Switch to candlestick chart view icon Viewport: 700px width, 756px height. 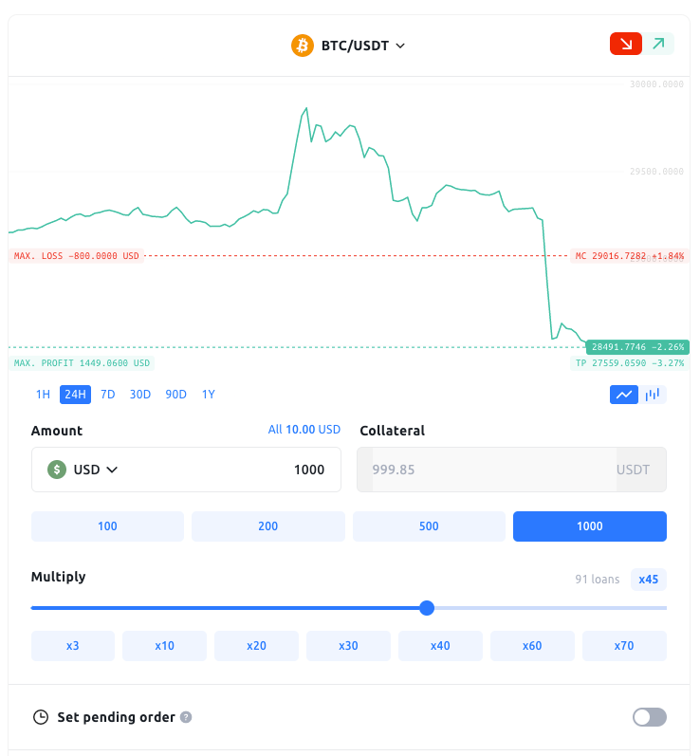click(654, 395)
